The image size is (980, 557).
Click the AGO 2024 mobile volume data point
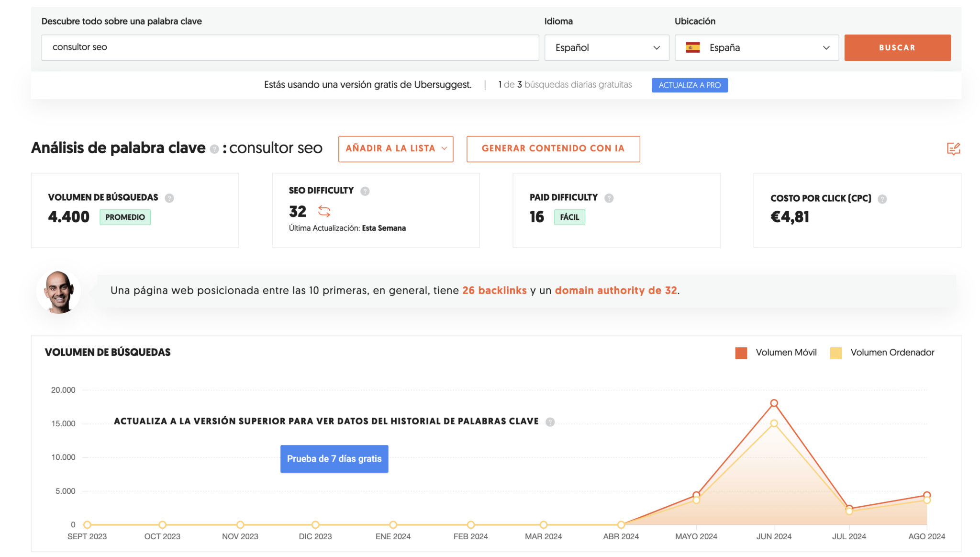(x=927, y=495)
